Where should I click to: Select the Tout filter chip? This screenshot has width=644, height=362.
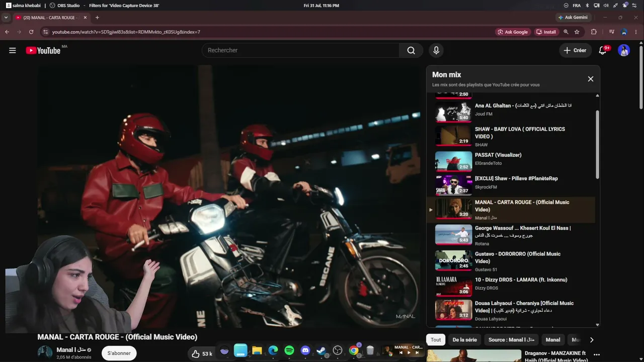[436, 340]
